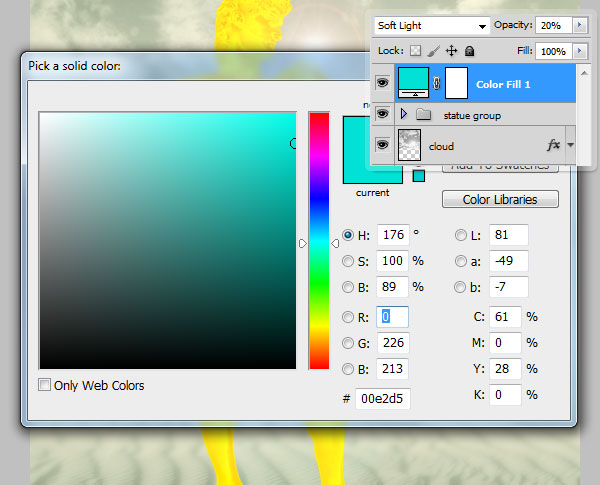The image size is (600, 485).
Task: Click the G value field 226
Action: 393,343
